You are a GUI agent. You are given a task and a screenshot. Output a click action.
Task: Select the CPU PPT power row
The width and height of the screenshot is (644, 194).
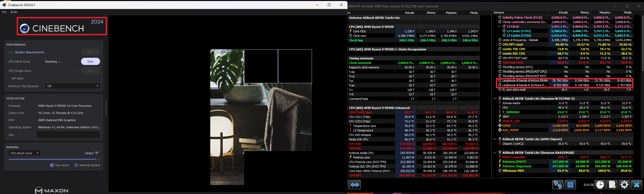point(414,175)
